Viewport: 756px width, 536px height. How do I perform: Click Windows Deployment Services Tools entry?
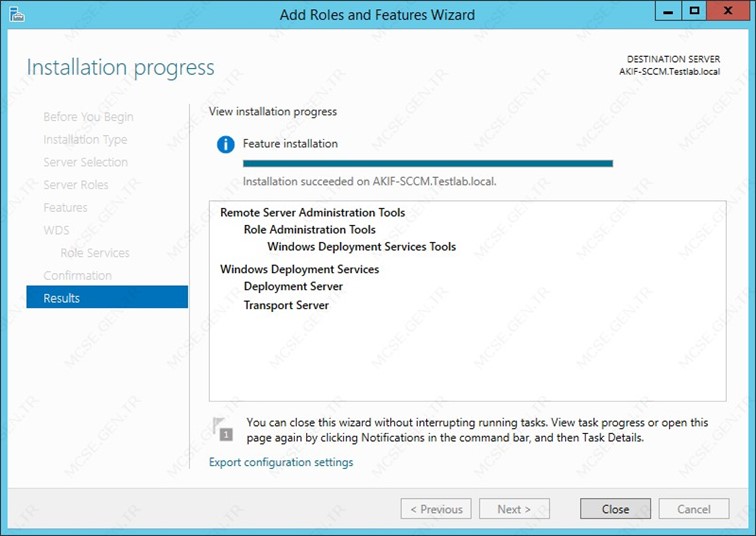click(362, 246)
